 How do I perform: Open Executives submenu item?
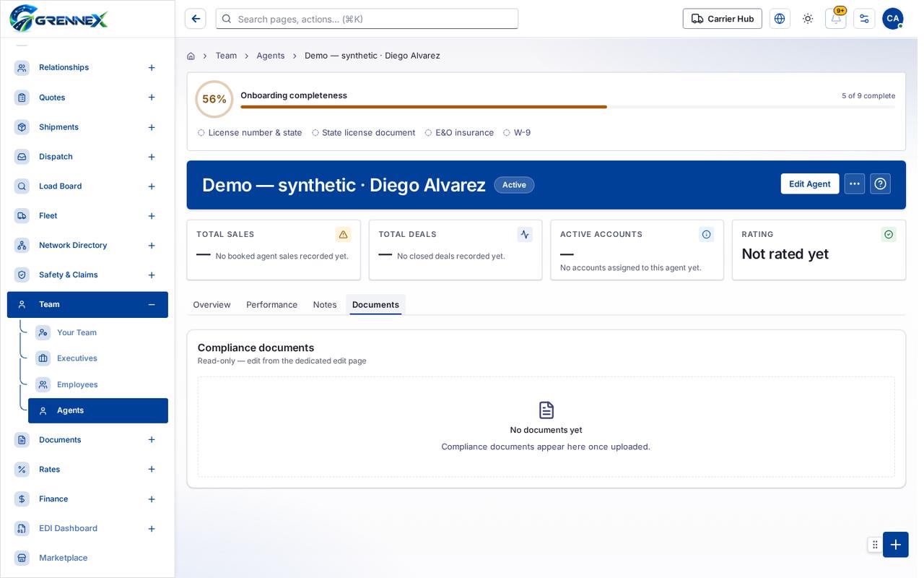tap(98, 358)
